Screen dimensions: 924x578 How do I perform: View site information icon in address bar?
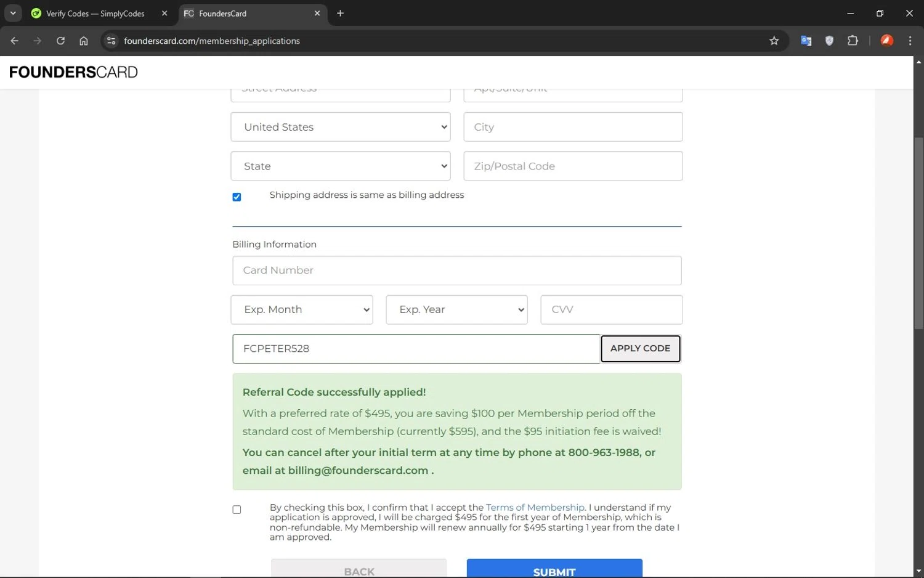point(111,41)
